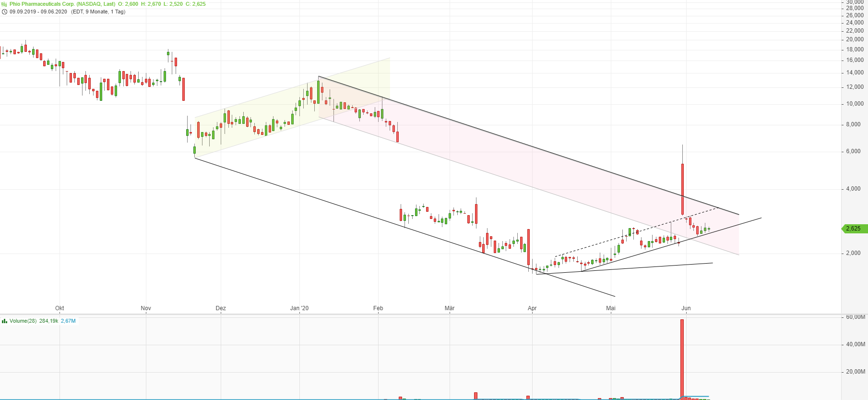Click the Jan '20 label on time axis
Image resolution: width=868 pixels, height=400 pixels.
click(x=299, y=308)
